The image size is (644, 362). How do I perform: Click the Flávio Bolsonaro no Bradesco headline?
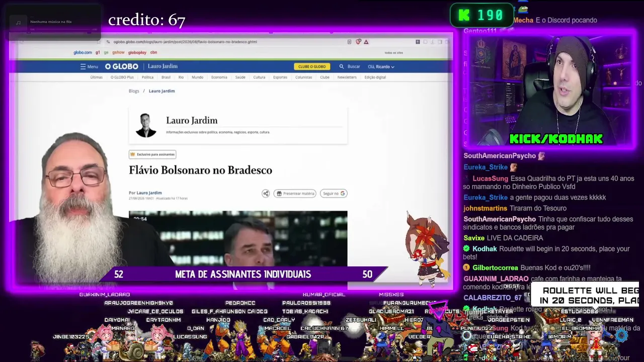[200, 170]
